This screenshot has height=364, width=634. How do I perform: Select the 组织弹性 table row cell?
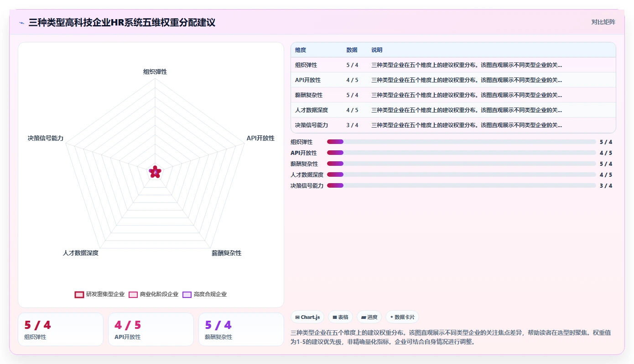click(306, 65)
